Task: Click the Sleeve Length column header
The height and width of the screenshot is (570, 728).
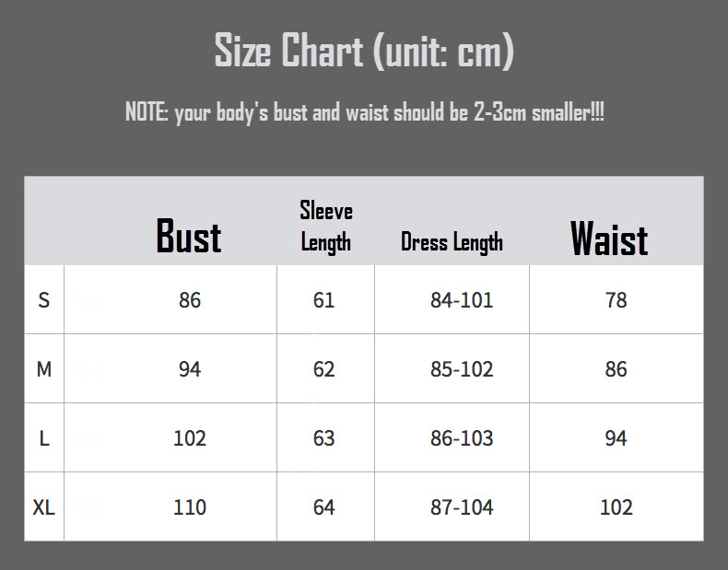Action: point(325,227)
